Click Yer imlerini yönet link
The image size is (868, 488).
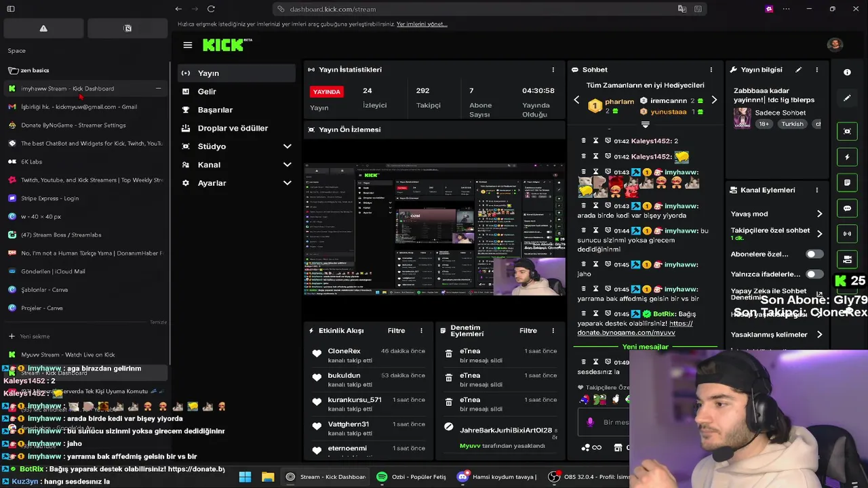click(422, 24)
